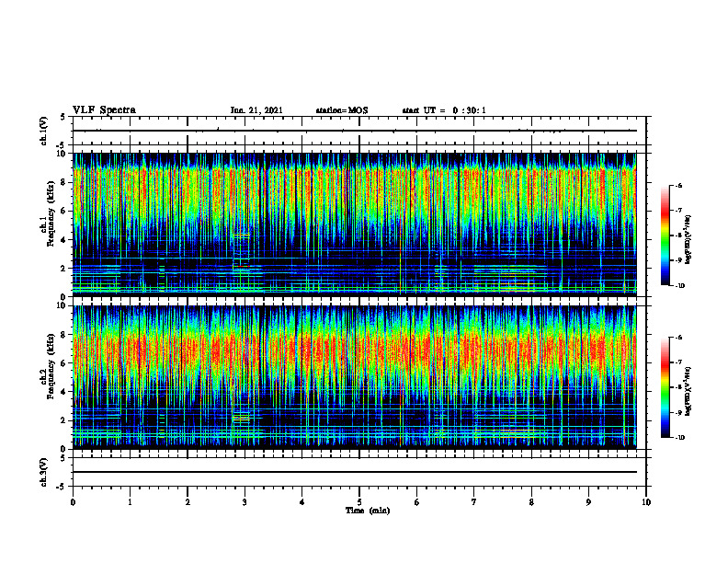
Task: Click the "-6" label on ch.2 color scale
Action: click(x=678, y=338)
